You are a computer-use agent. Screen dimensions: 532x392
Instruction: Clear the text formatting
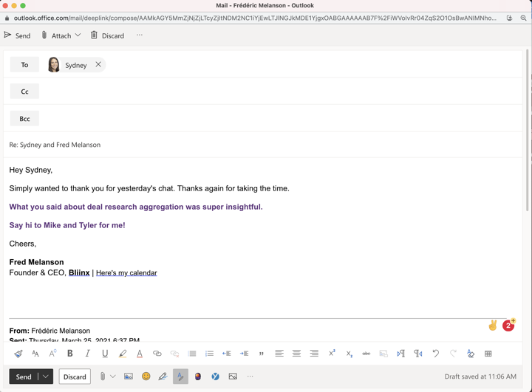[x=471, y=354]
